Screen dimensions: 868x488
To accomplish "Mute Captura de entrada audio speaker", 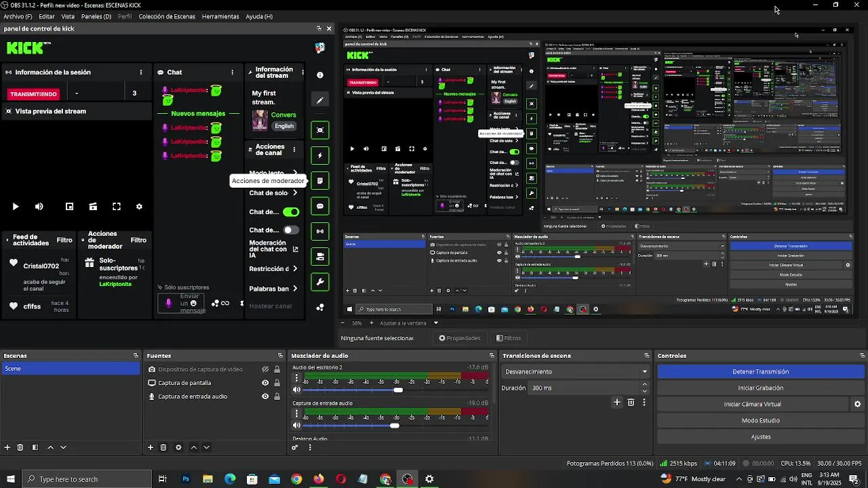I will coord(296,426).
